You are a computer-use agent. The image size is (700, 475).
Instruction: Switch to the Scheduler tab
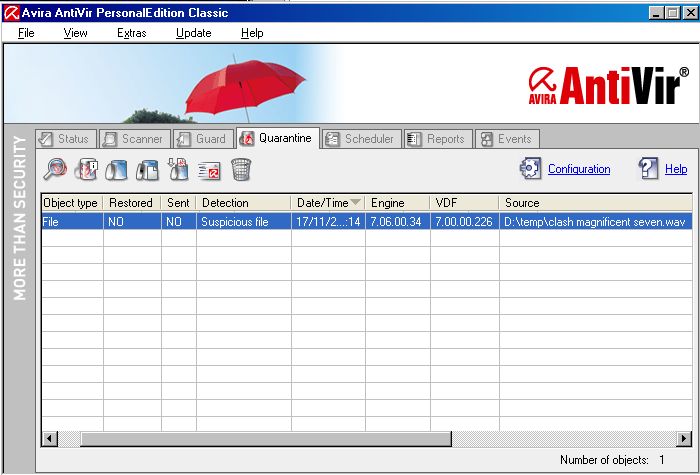point(362,139)
